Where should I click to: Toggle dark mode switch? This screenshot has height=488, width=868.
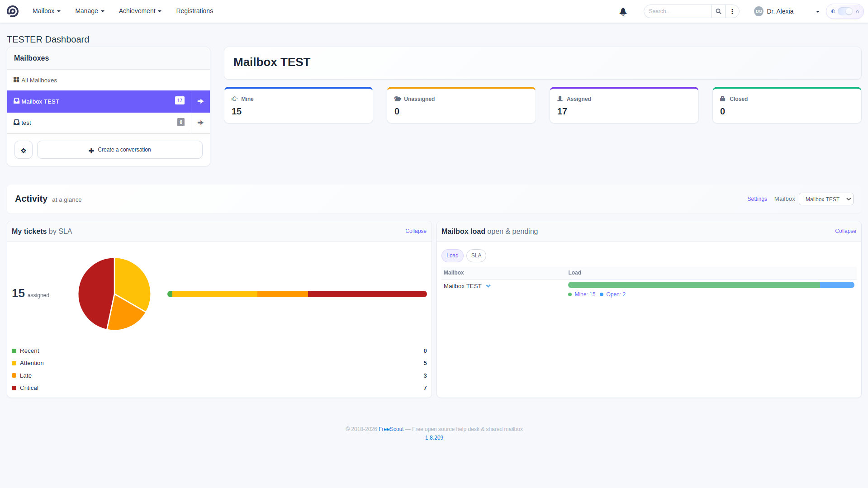click(x=845, y=11)
